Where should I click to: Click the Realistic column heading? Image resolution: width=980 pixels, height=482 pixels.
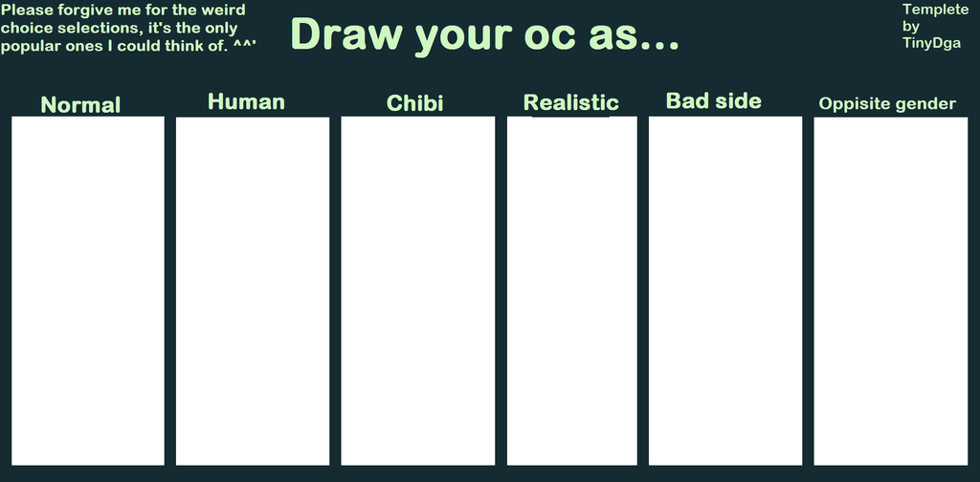571,102
